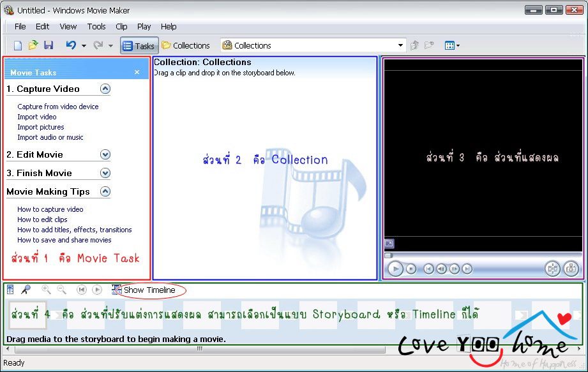
Task: Click the Import pictures link
Action: click(40, 127)
